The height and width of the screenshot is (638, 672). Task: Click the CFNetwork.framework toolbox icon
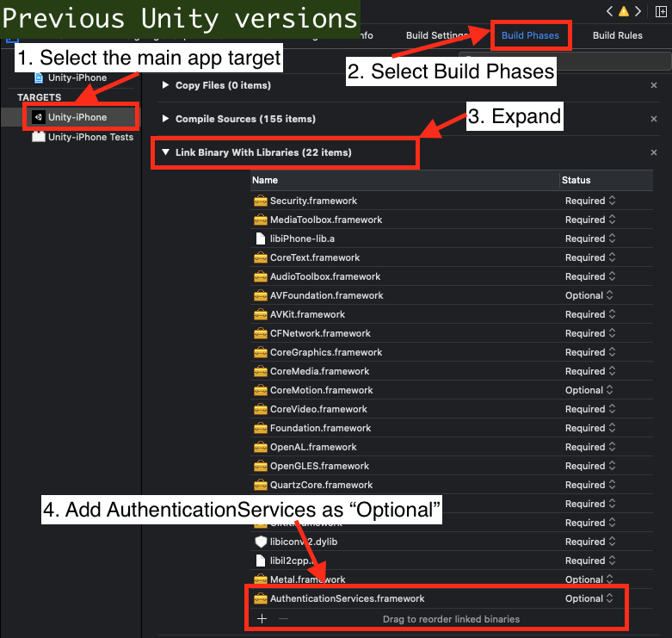[260, 333]
